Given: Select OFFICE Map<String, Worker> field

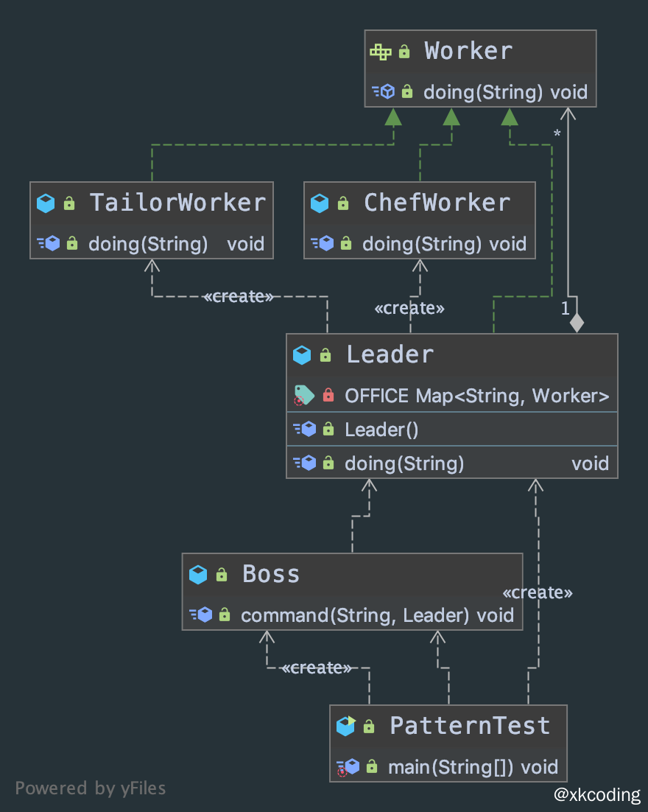Looking at the screenshot, I should tap(476, 396).
